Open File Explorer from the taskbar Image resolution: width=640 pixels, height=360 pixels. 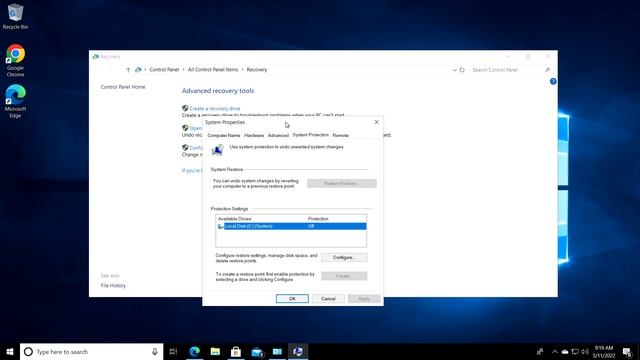coord(215,351)
